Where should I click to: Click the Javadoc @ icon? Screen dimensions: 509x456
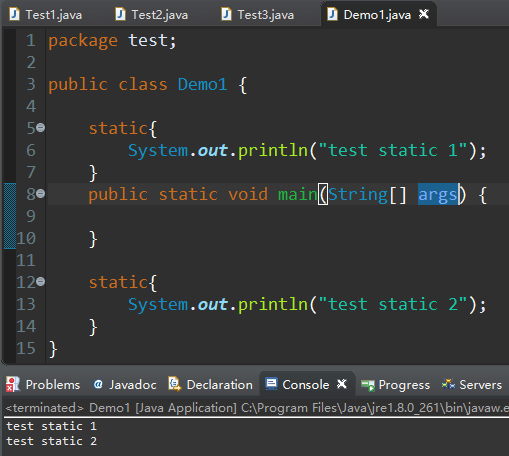98,385
